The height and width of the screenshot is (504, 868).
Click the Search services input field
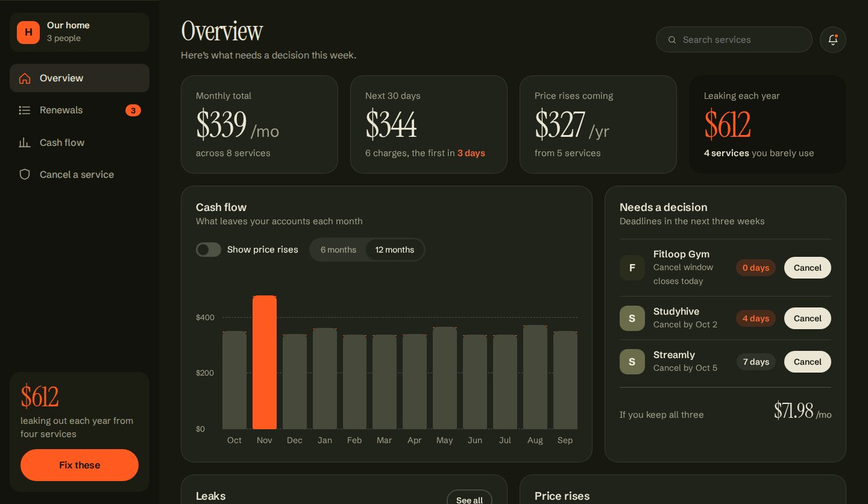734,40
